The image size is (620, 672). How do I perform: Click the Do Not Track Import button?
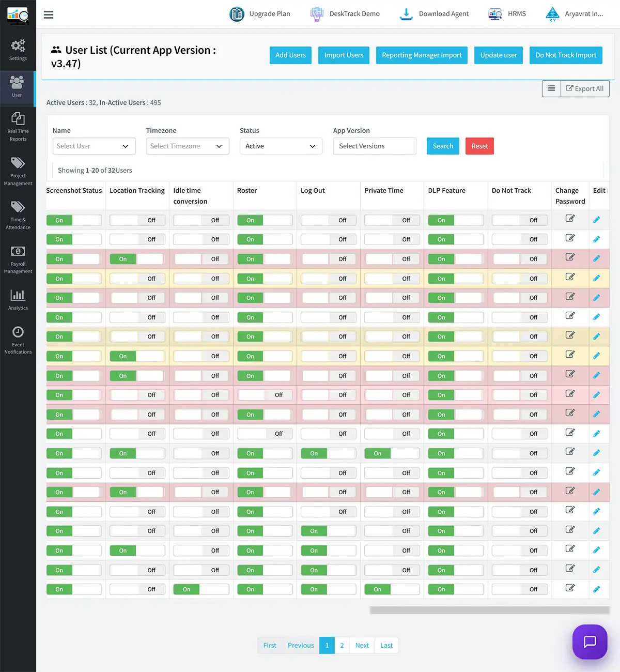566,55
